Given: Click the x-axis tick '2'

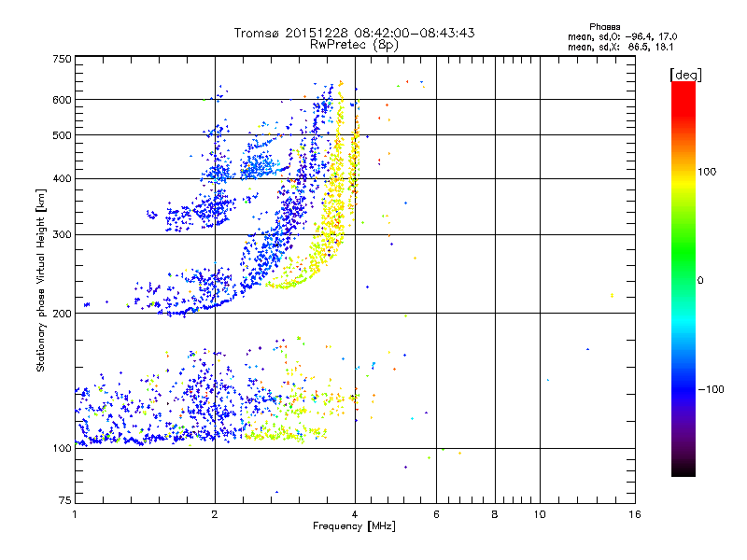Looking at the screenshot, I should pyautogui.click(x=215, y=514).
